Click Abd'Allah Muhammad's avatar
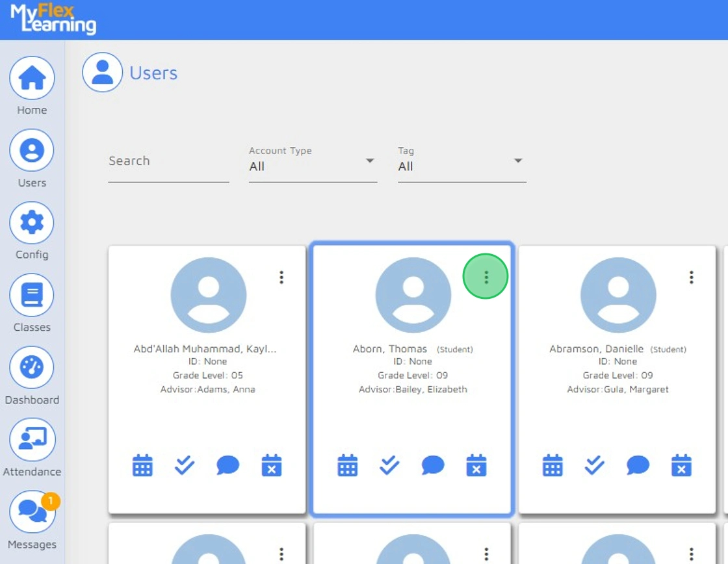Viewport: 728px width, 564px height. [209, 295]
